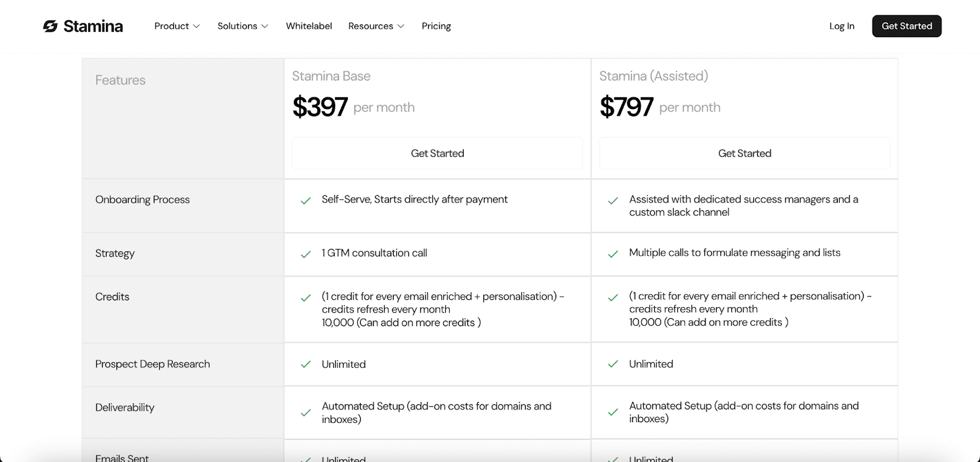
Task: Open the Resources dropdown menu
Action: (x=376, y=26)
